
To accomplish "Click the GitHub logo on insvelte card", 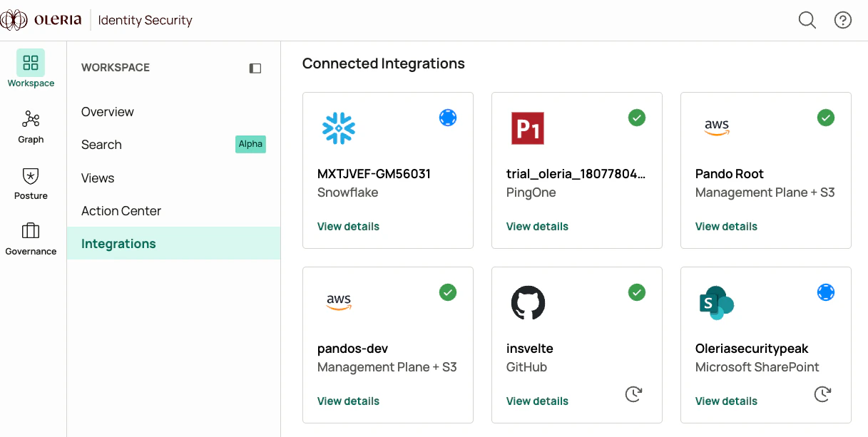I will click(x=528, y=303).
